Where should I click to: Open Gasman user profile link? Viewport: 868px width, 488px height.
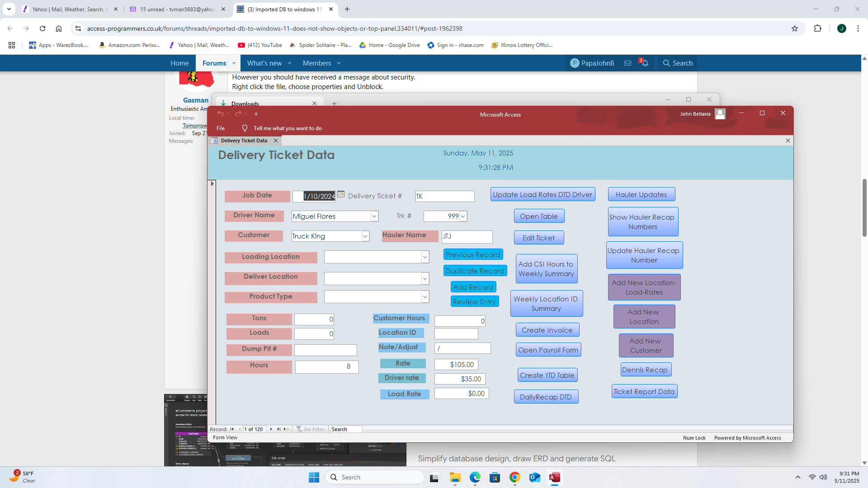point(195,100)
